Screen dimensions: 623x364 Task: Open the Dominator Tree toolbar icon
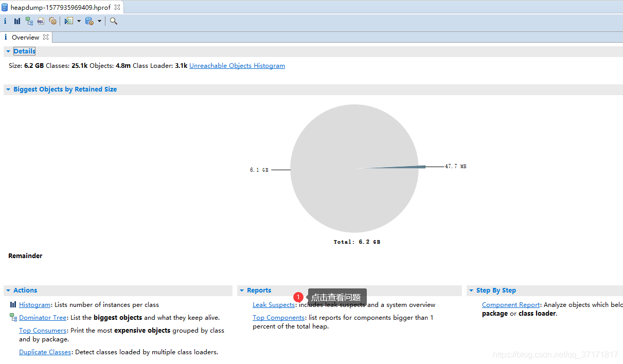pyautogui.click(x=29, y=21)
